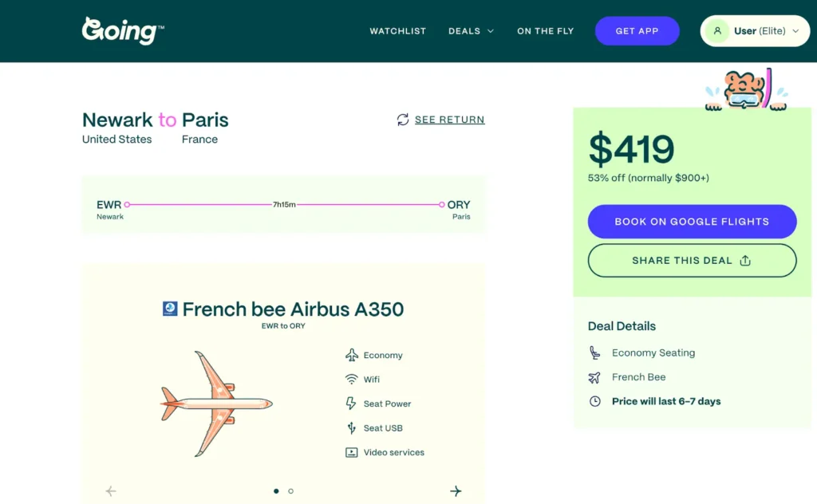This screenshot has height=504, width=817.
Task: Select ON THE FLY in the navigation
Action: tap(545, 31)
